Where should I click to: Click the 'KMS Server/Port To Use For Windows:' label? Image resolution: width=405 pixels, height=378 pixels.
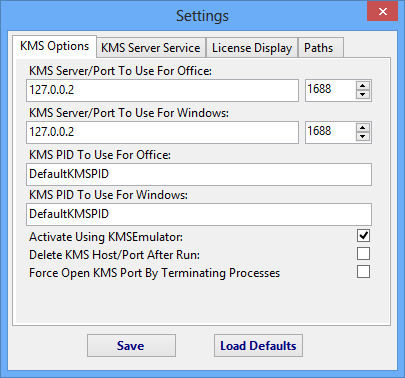(129, 113)
